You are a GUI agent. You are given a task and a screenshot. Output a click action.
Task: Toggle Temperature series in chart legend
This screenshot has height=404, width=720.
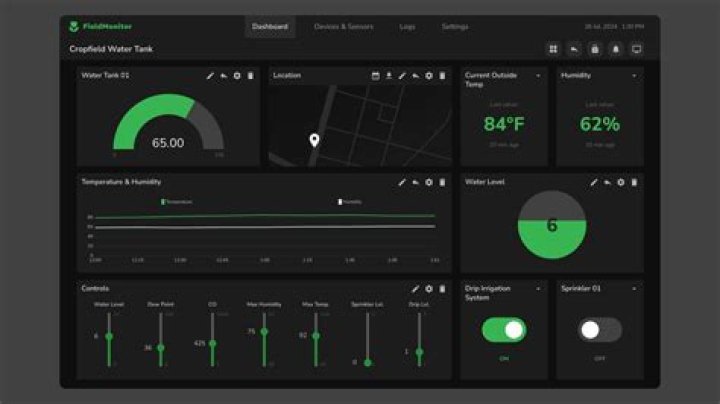pos(177,202)
